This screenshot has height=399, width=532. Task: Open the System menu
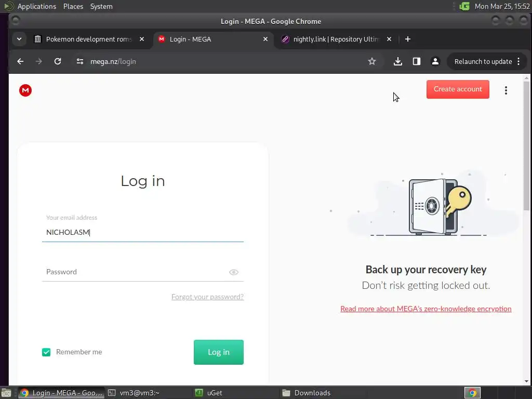101,6
